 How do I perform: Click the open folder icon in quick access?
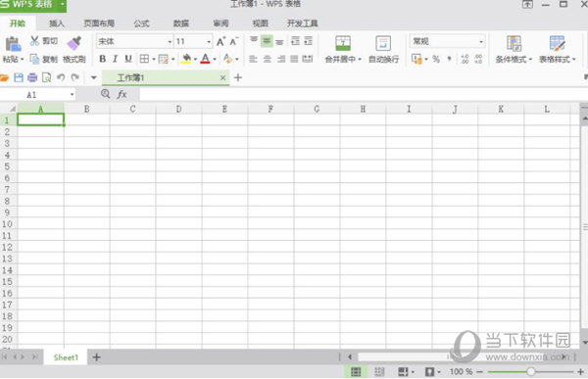coord(5,77)
